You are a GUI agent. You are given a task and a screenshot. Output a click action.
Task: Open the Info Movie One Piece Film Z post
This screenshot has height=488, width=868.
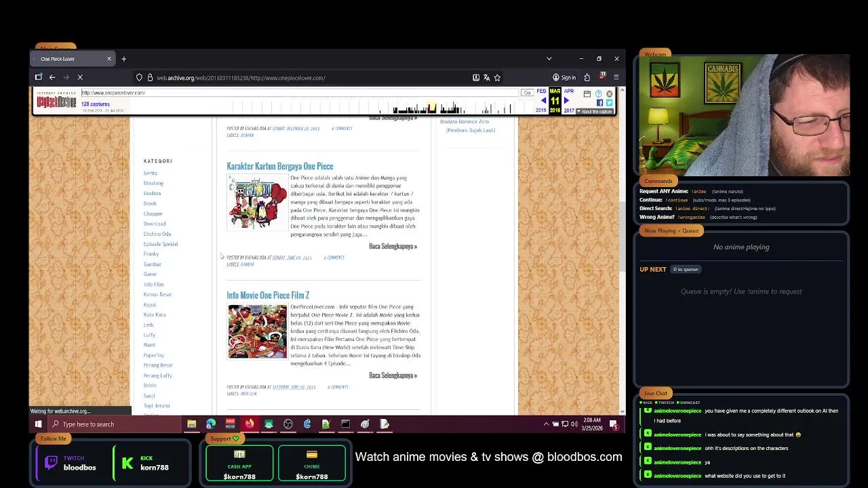point(268,296)
